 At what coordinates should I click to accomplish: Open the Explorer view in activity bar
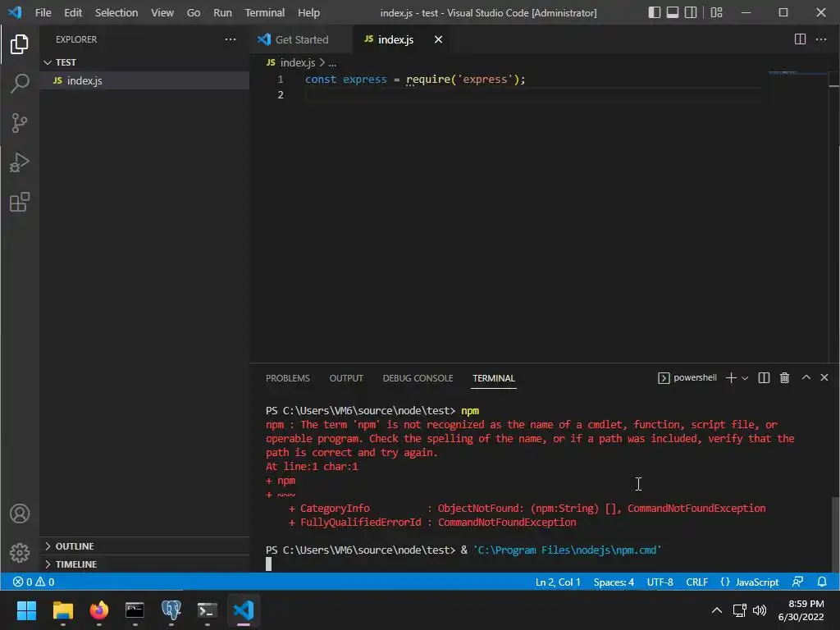point(20,44)
